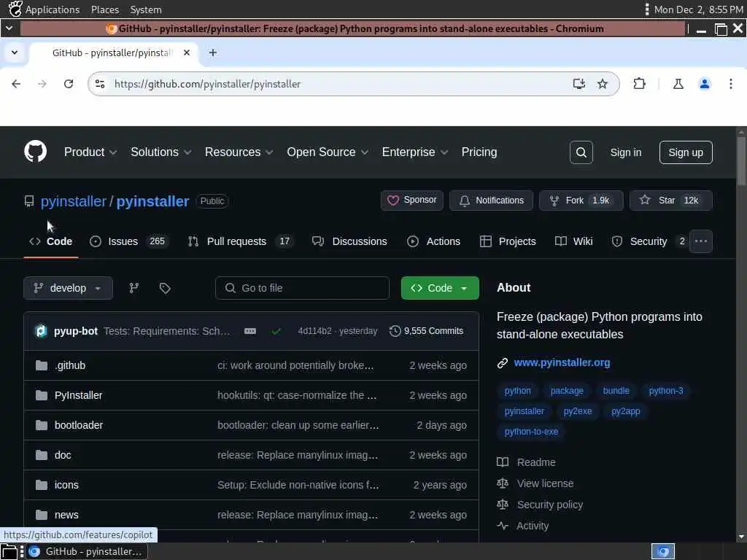Open the www.pyinstaller.org link
Image resolution: width=747 pixels, height=560 pixels.
[x=562, y=363]
